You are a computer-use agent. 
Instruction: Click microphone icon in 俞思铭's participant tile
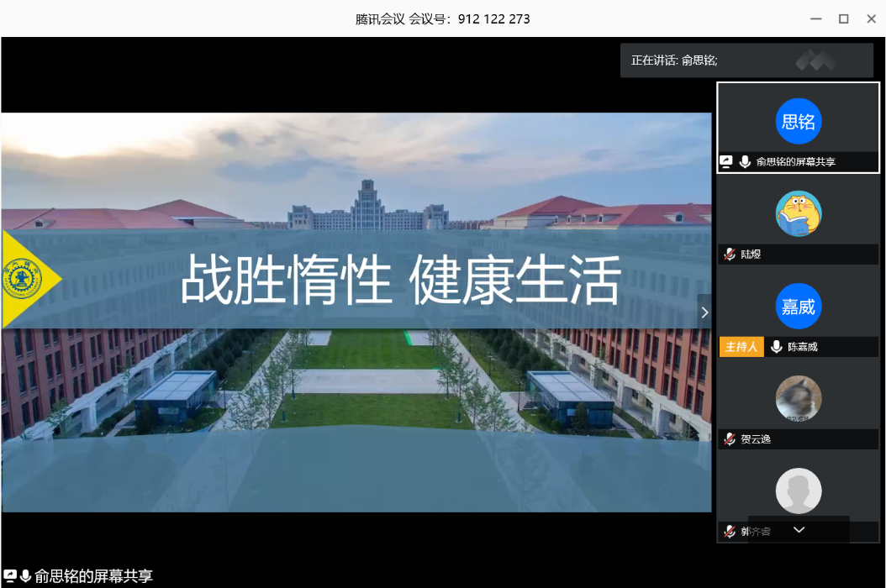745,162
